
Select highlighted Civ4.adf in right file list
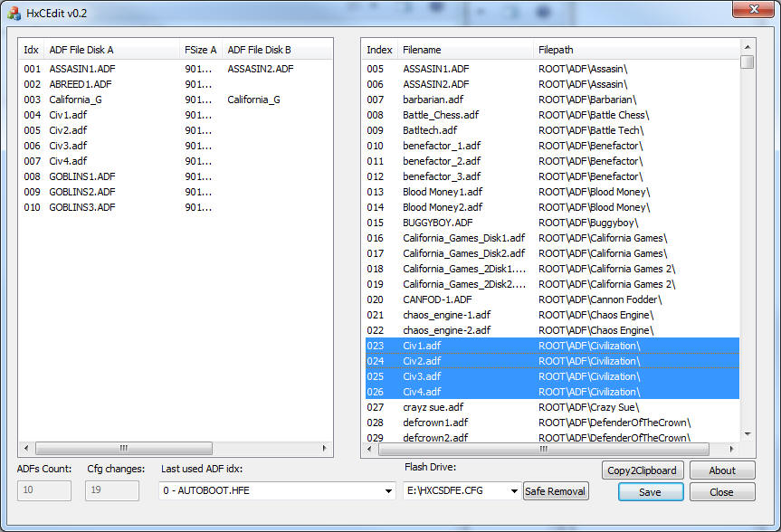click(422, 392)
